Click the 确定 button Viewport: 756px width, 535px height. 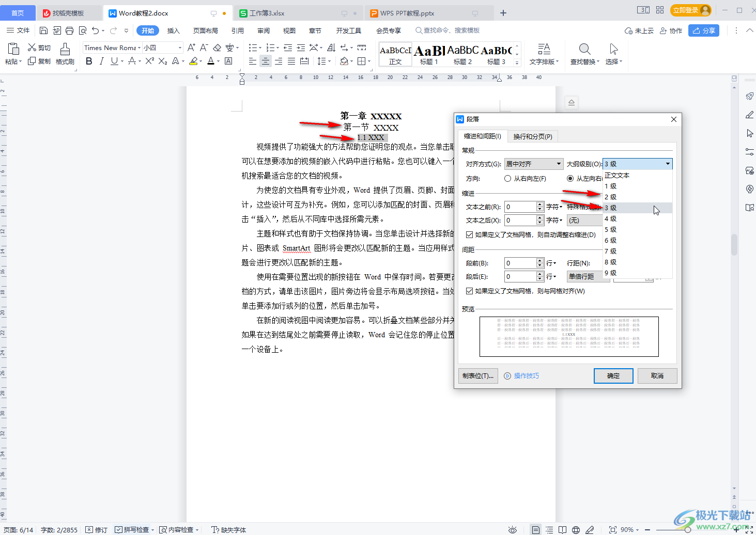click(613, 375)
